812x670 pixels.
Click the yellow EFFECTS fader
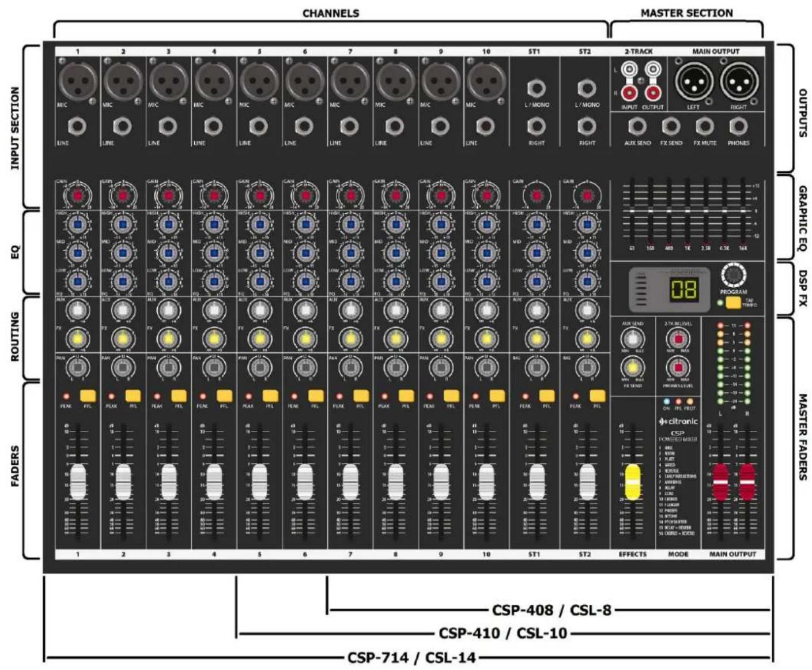(x=632, y=481)
